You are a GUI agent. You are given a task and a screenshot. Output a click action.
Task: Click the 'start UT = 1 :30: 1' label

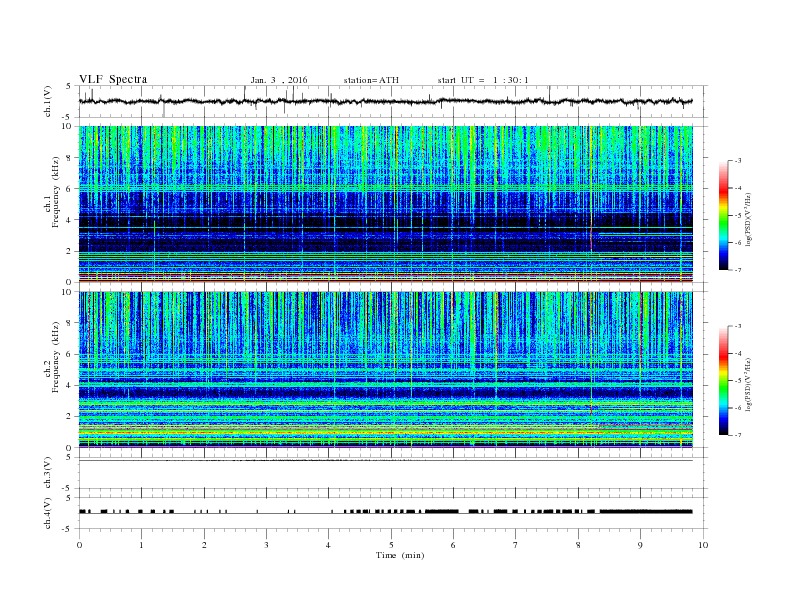[x=483, y=80]
